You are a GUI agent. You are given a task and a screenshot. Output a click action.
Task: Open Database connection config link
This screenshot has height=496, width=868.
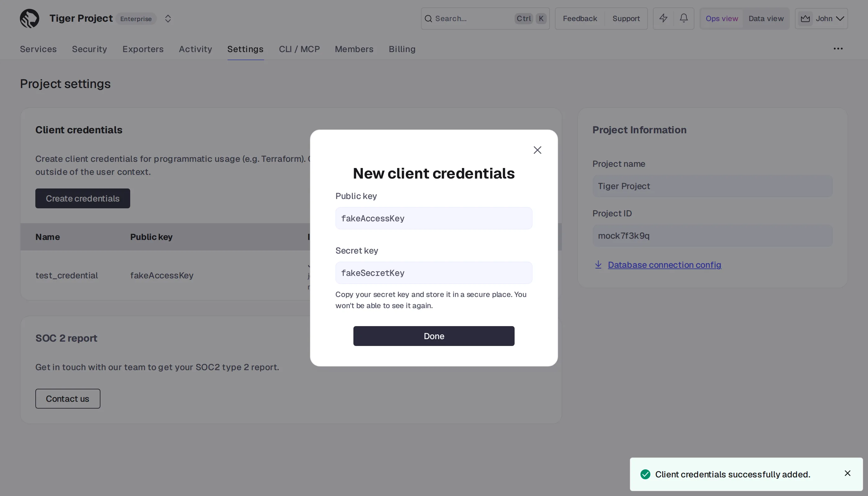664,265
